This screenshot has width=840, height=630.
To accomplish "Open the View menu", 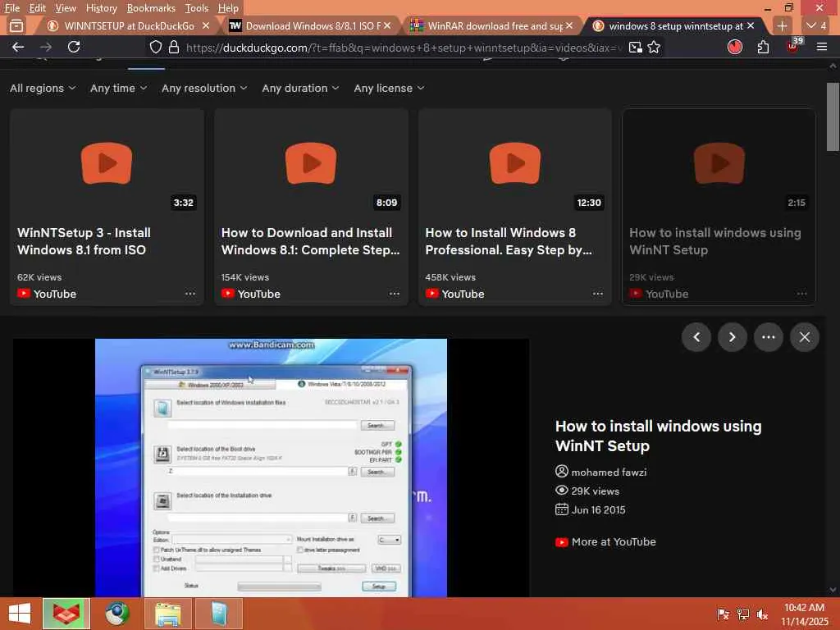I will [66, 8].
